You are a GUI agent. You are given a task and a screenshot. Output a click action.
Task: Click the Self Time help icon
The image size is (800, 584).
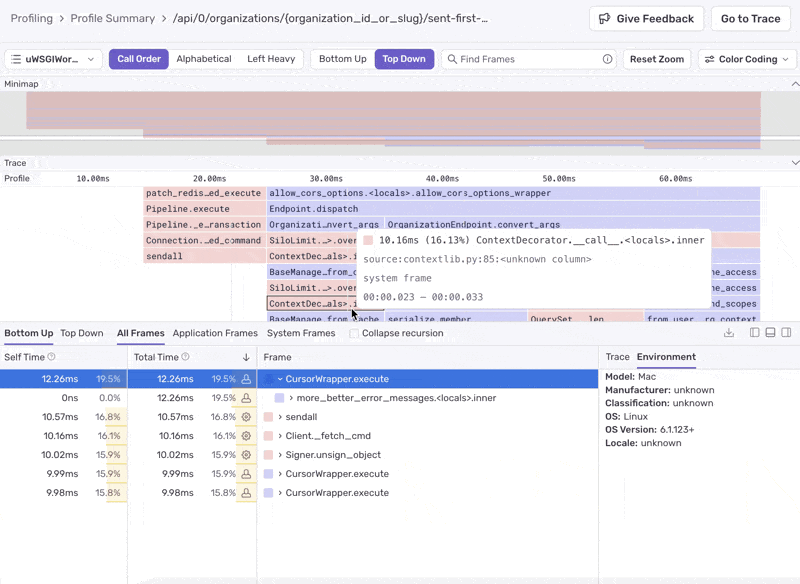[51, 357]
